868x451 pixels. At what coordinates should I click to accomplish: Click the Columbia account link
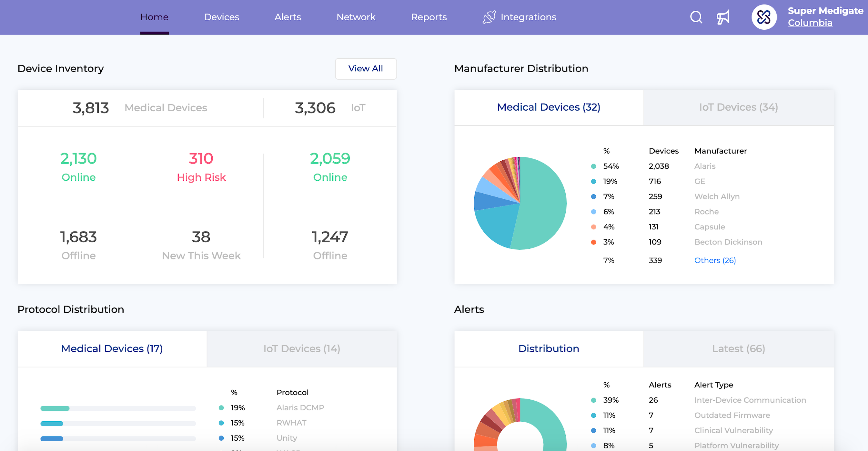810,23
